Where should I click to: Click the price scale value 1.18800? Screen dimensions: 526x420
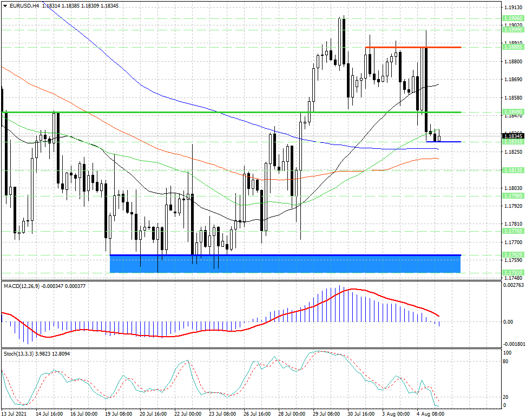coord(513,61)
